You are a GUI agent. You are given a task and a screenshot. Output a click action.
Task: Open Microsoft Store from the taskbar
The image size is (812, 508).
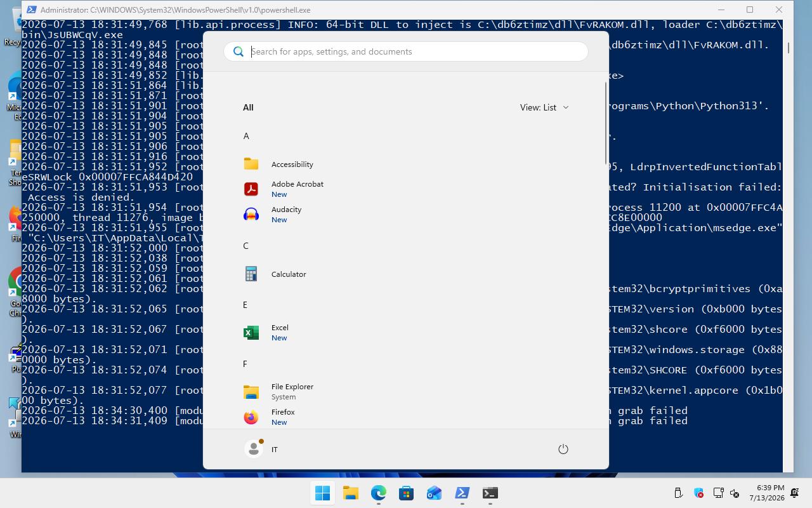point(406,493)
